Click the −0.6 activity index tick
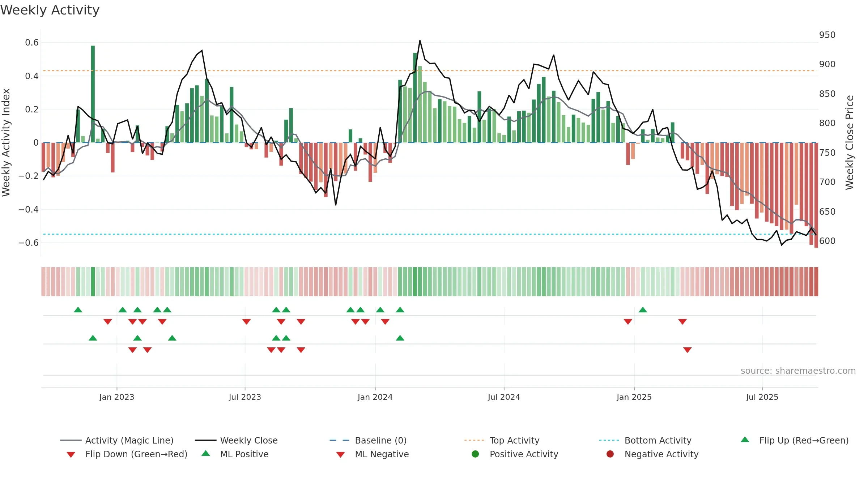The image size is (868, 488). coord(29,243)
